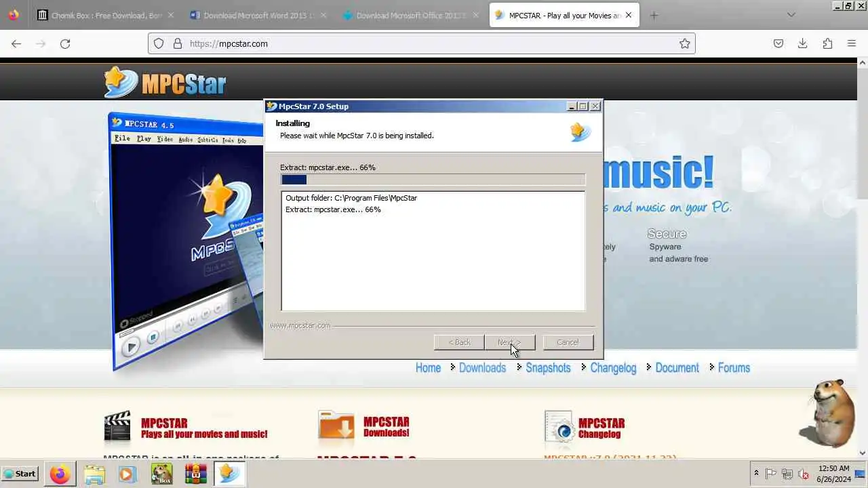Minimize the MpcStar Setup window
Screen dimensions: 868x488
(572, 106)
